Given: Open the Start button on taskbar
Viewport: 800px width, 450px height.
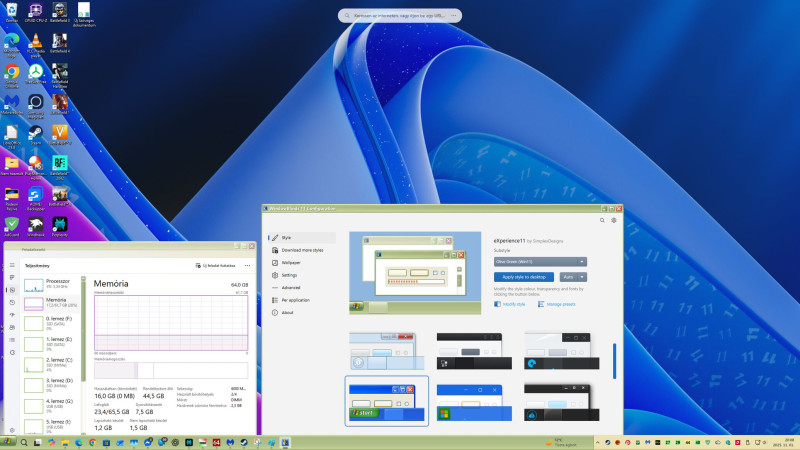Looking at the screenshot, I should coord(8,442).
